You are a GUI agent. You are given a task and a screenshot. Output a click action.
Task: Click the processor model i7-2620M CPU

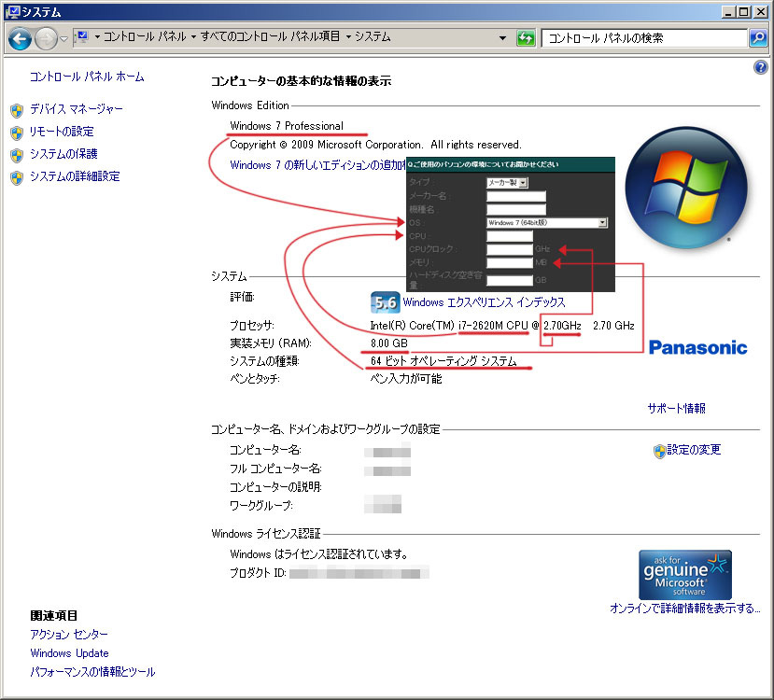tap(493, 326)
